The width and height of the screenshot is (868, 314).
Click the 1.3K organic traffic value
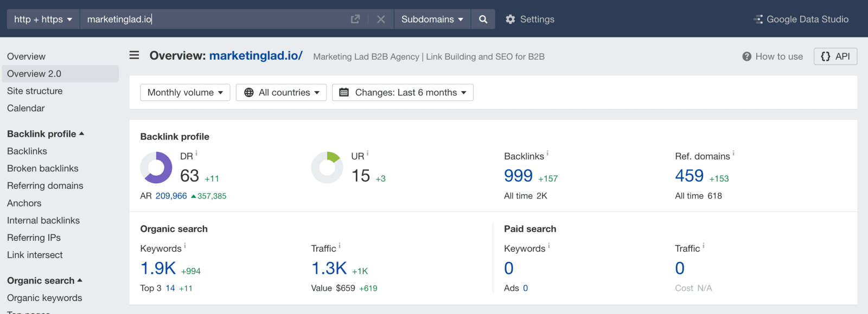[329, 268]
